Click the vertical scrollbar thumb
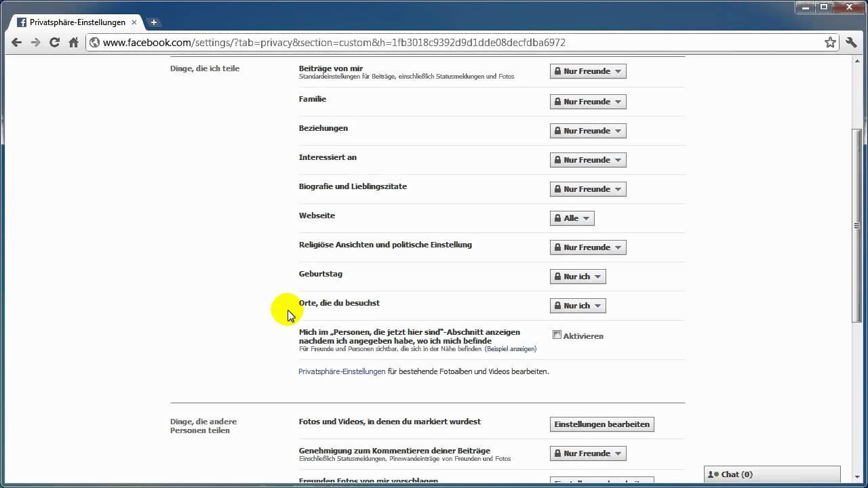The height and width of the screenshot is (488, 868). pos(859,225)
